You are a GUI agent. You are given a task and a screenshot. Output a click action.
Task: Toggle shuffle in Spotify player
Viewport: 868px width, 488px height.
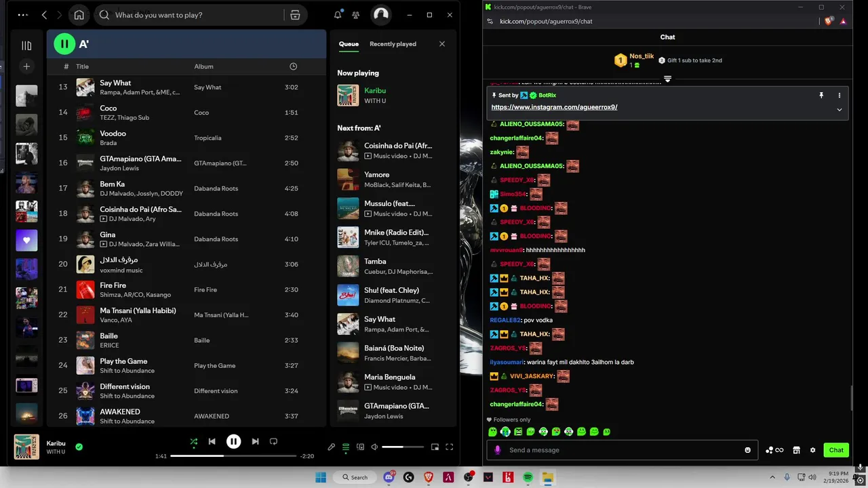pyautogui.click(x=194, y=441)
